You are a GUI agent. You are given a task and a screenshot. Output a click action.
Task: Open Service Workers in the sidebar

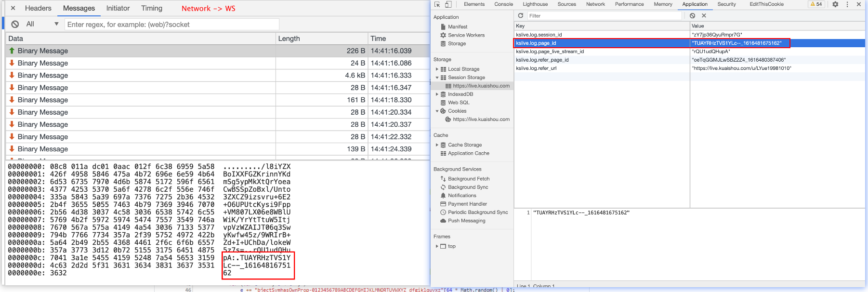[x=466, y=35]
